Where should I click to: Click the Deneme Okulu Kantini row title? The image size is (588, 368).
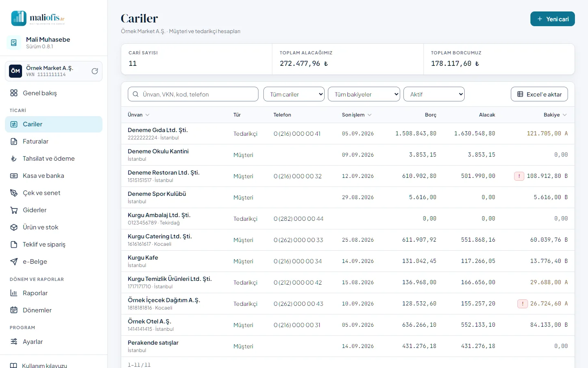(158, 151)
